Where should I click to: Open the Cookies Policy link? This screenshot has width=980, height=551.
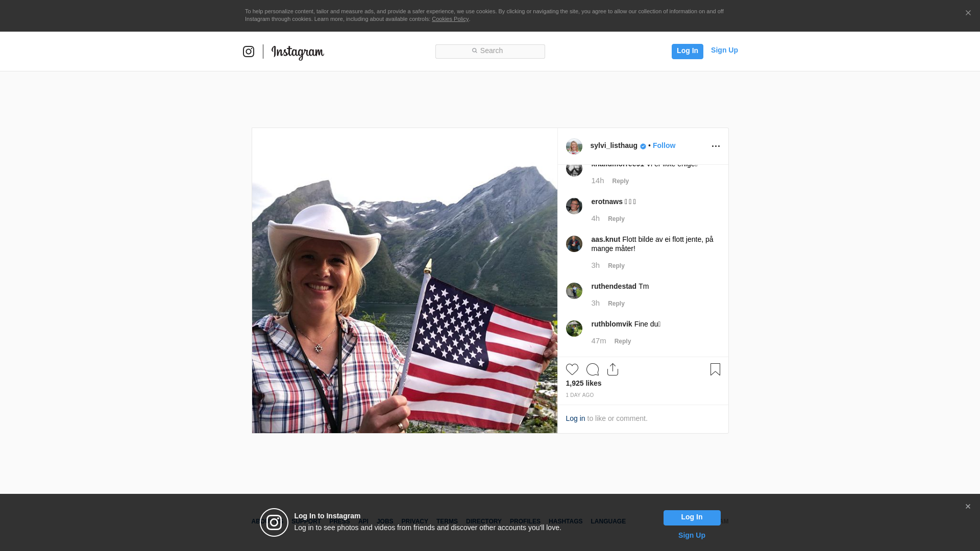[x=450, y=19]
